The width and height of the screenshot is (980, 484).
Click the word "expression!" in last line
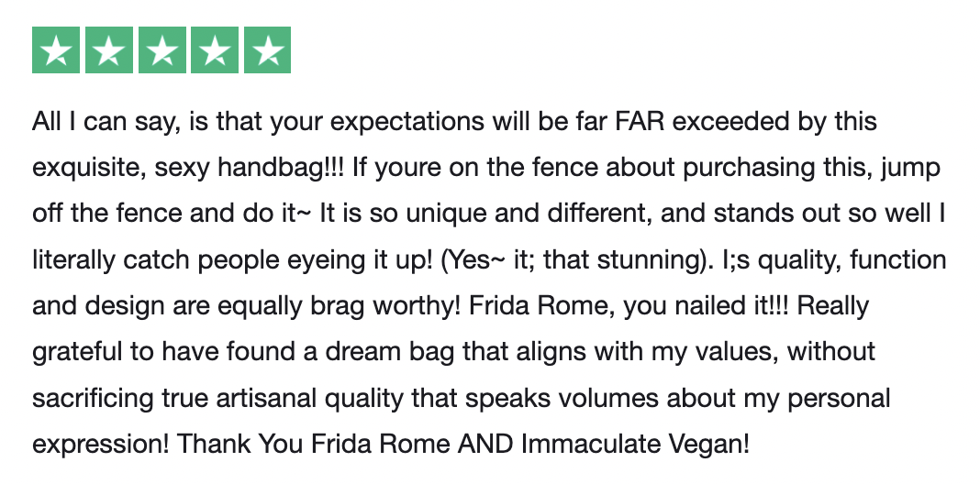101,445
